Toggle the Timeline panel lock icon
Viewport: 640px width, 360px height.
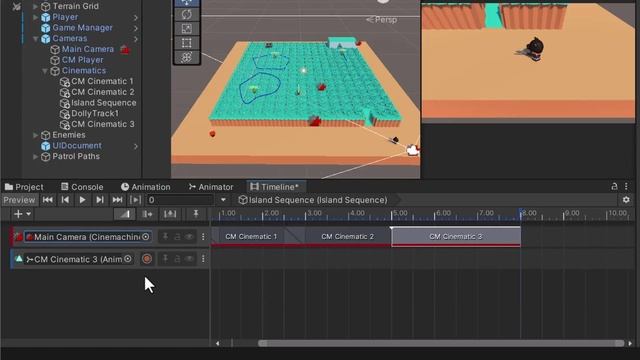pos(614,187)
